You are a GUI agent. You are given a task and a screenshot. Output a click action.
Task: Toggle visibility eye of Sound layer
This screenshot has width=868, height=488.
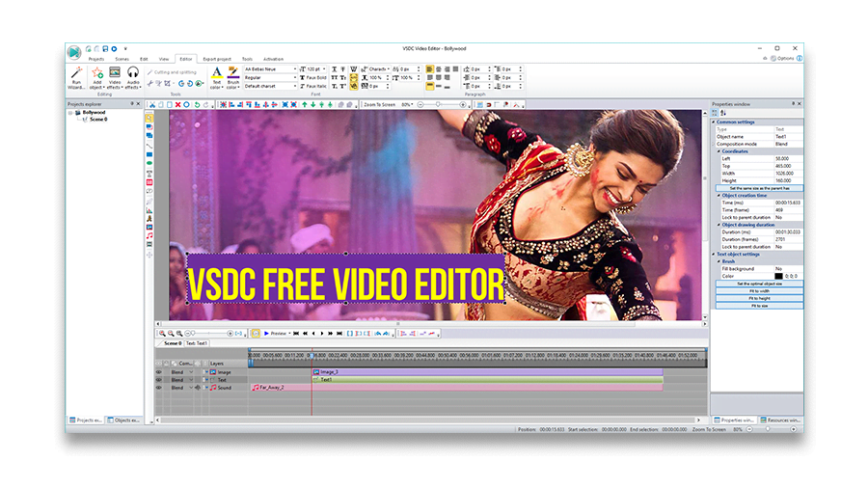159,388
